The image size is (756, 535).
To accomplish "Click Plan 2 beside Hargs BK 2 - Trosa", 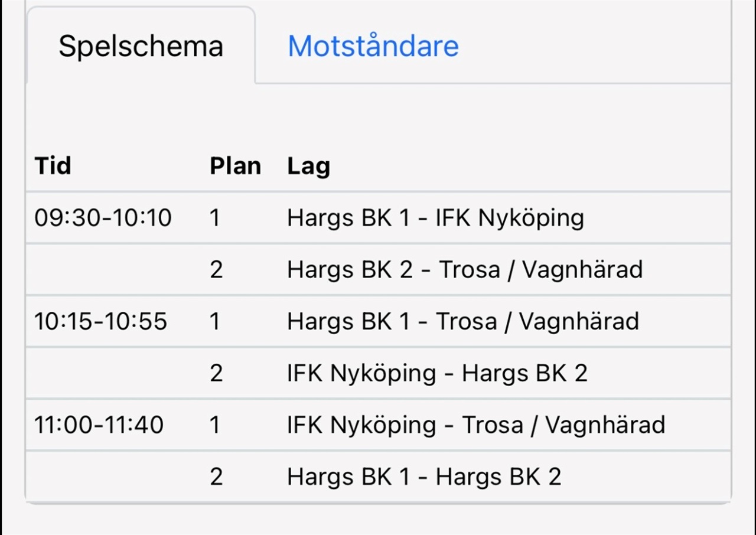I will [216, 270].
